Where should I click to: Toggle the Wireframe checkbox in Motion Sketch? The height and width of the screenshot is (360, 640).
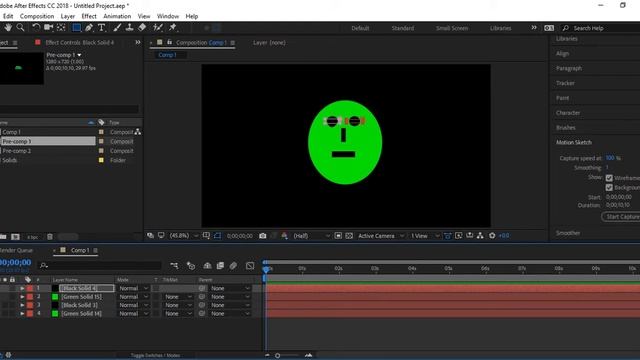point(609,178)
